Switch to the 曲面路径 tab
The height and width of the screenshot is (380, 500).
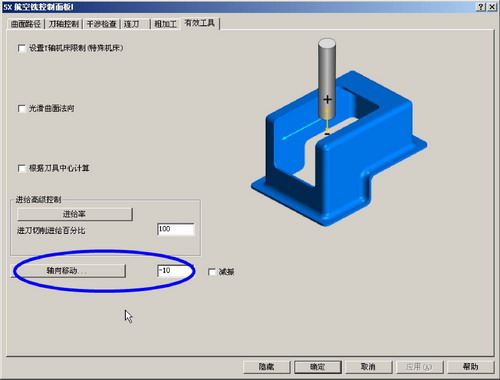pos(26,24)
